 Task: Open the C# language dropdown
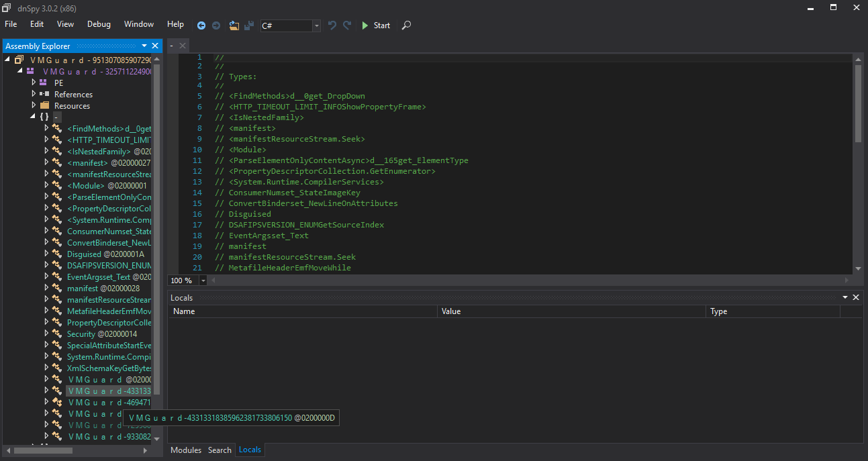[316, 25]
